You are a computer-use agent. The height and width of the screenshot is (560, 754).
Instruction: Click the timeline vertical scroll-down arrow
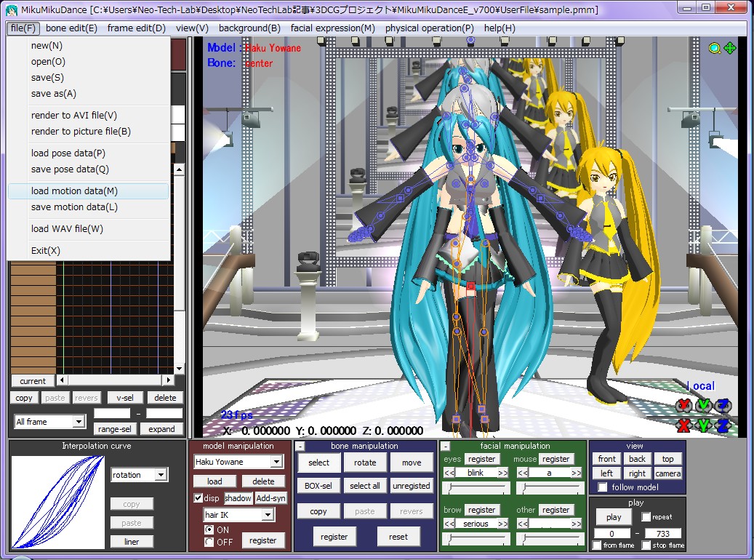click(179, 369)
